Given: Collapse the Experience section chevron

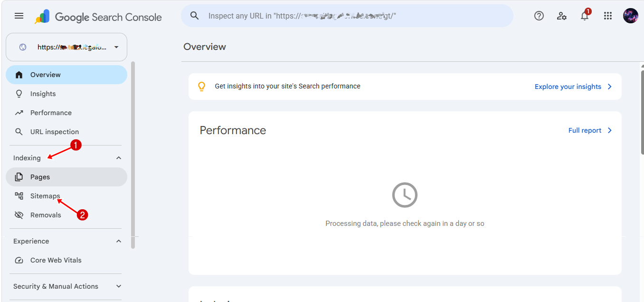Looking at the screenshot, I should 119,241.
